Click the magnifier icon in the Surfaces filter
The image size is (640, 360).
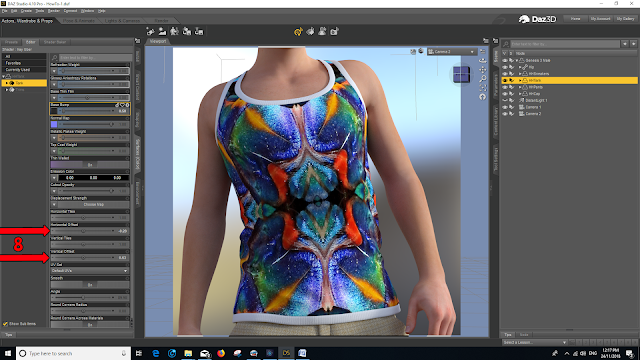pyautogui.click(x=55, y=58)
